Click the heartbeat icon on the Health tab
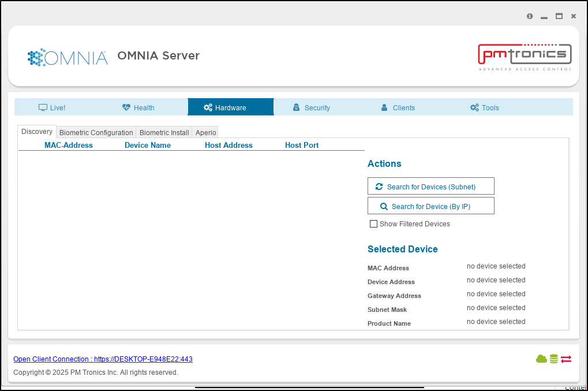588x391 pixels. (126, 107)
